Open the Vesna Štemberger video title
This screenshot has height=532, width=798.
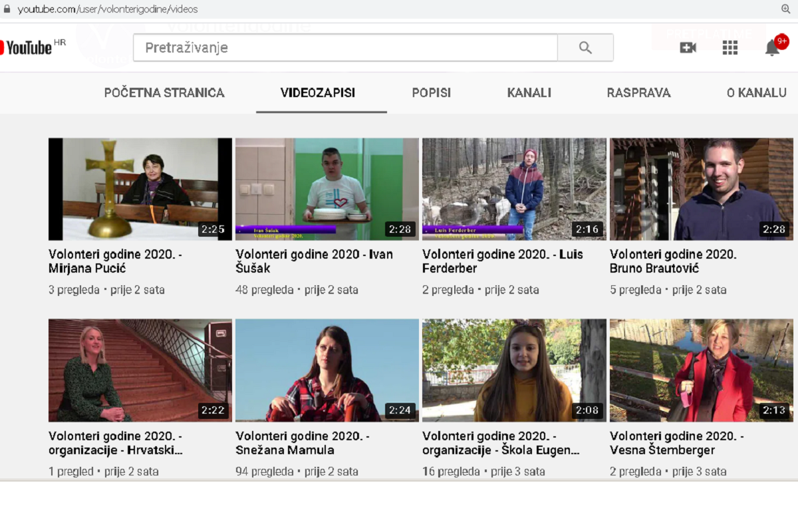676,443
